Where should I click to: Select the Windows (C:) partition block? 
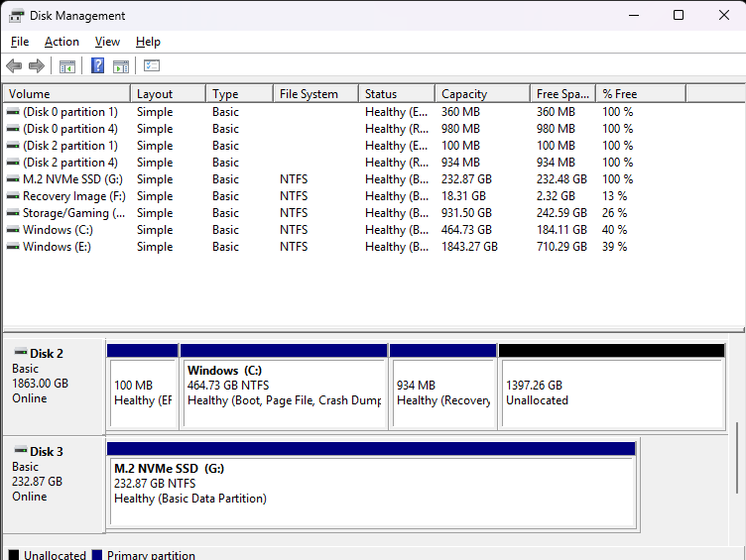point(284,387)
